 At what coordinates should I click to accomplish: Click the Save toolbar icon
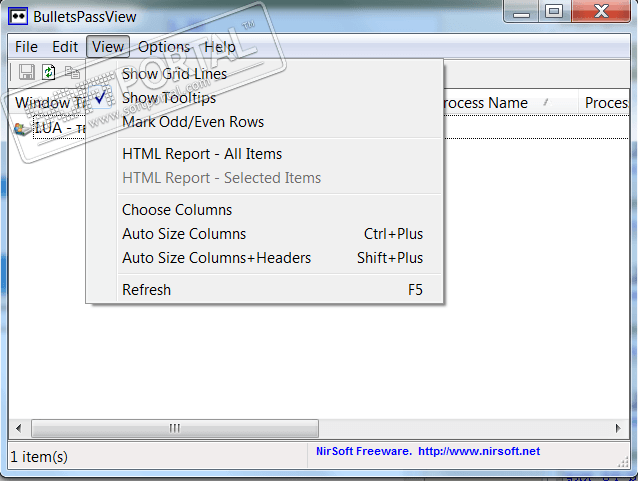click(26, 72)
